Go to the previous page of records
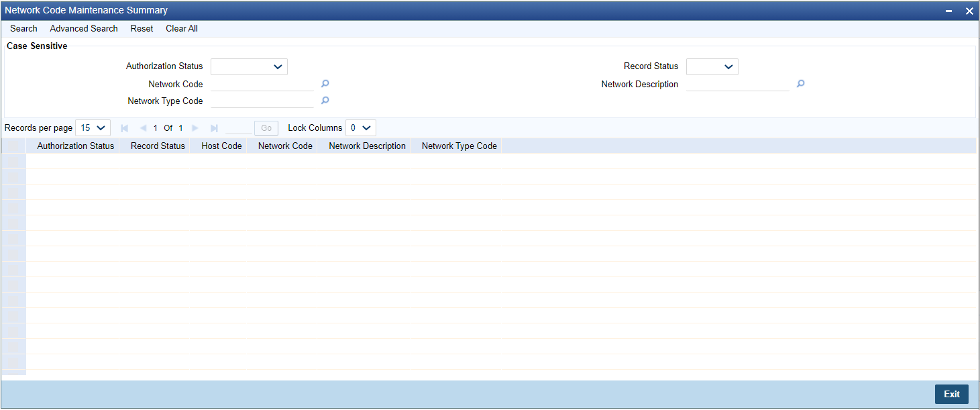The image size is (980, 410). (x=143, y=127)
